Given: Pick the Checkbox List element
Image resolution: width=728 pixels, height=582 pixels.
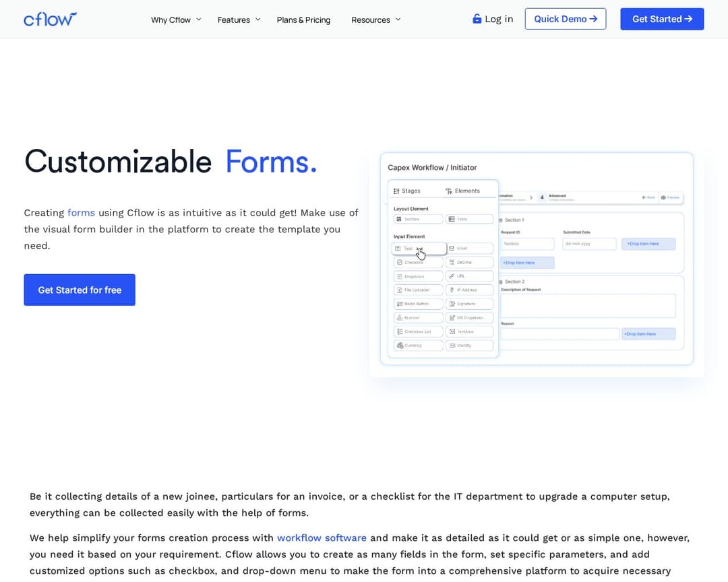Looking at the screenshot, I should 419,332.
